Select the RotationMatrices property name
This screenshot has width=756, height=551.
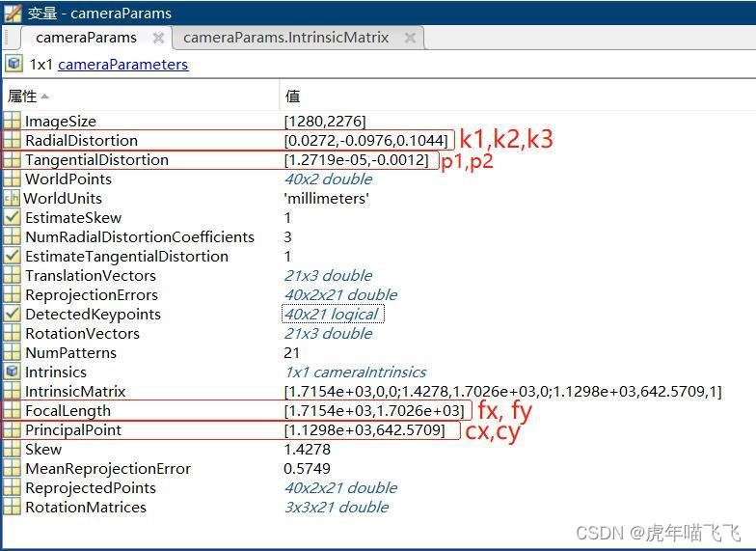(86, 508)
